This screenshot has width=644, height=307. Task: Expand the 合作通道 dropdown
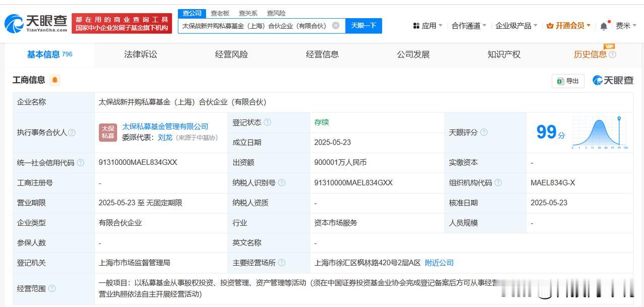click(x=469, y=26)
